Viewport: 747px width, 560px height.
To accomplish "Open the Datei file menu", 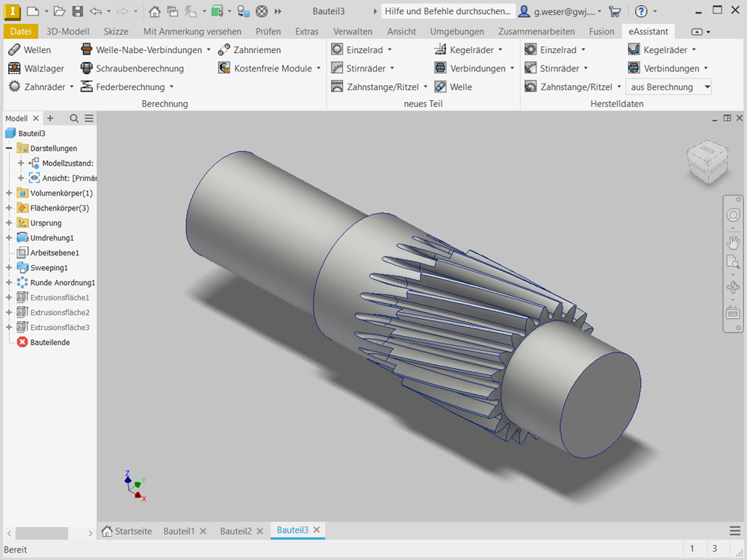I will [21, 31].
